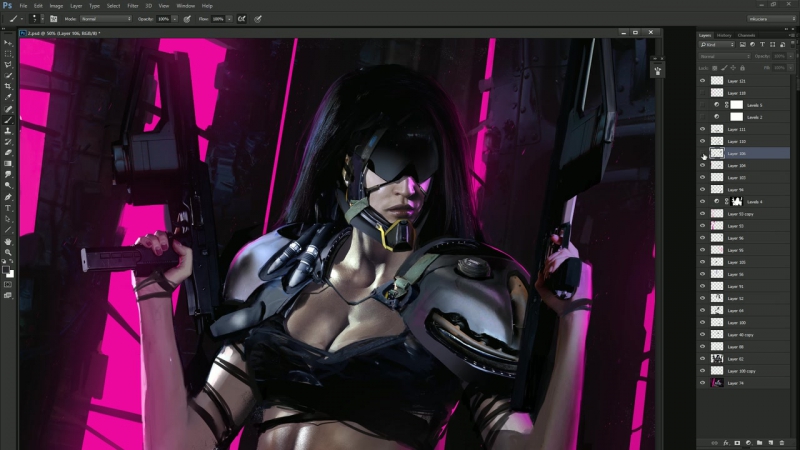Select the Dodge tool
Screen dimensions: 800x450
click(8, 185)
